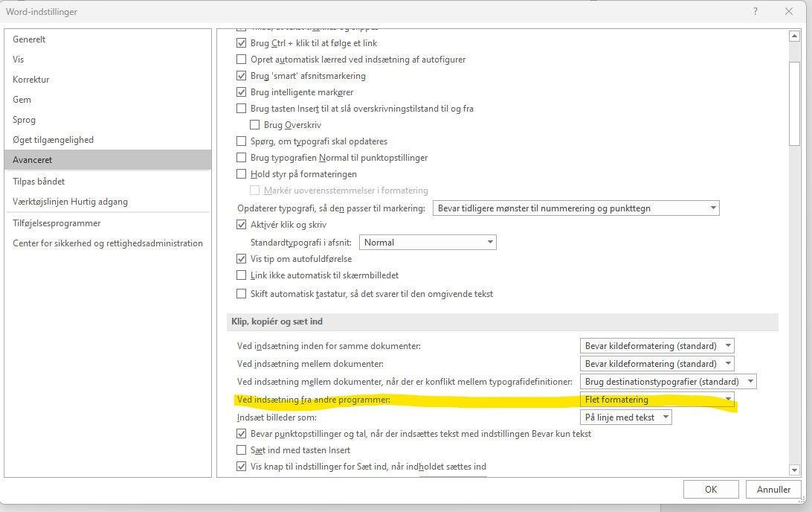812x512 pixels.
Task: Click the Indsæt billeder som label
Action: point(277,417)
